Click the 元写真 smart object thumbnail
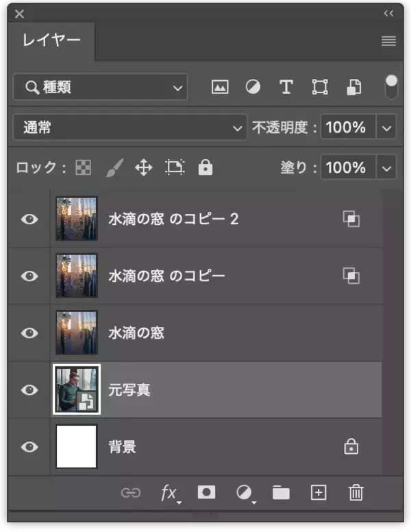411x532 pixels. click(x=77, y=389)
